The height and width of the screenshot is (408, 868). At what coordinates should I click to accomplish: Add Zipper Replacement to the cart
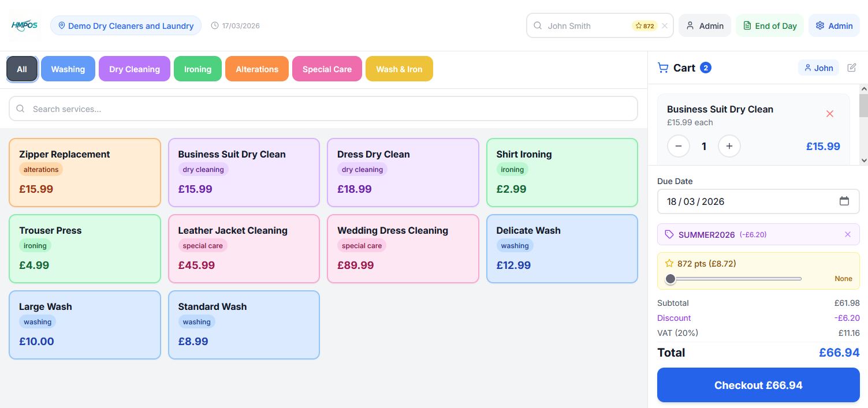[x=85, y=173]
